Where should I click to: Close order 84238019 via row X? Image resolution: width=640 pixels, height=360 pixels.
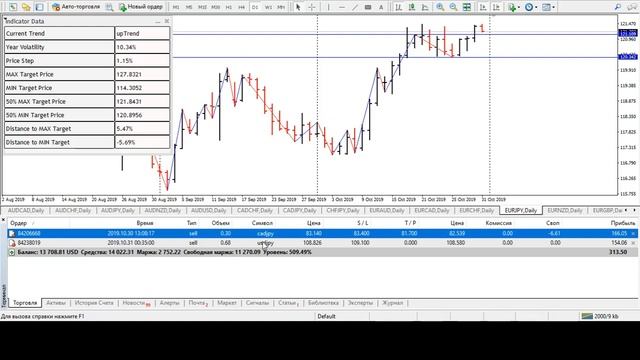pos(633,243)
